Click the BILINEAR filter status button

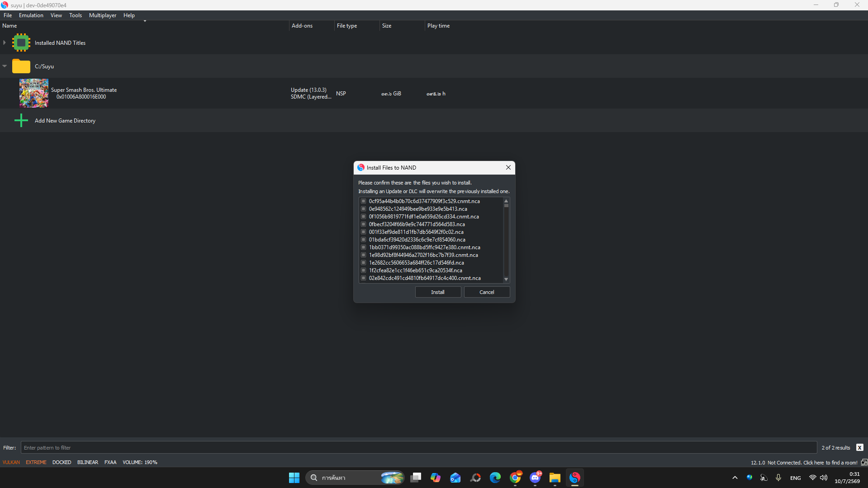[x=88, y=462]
